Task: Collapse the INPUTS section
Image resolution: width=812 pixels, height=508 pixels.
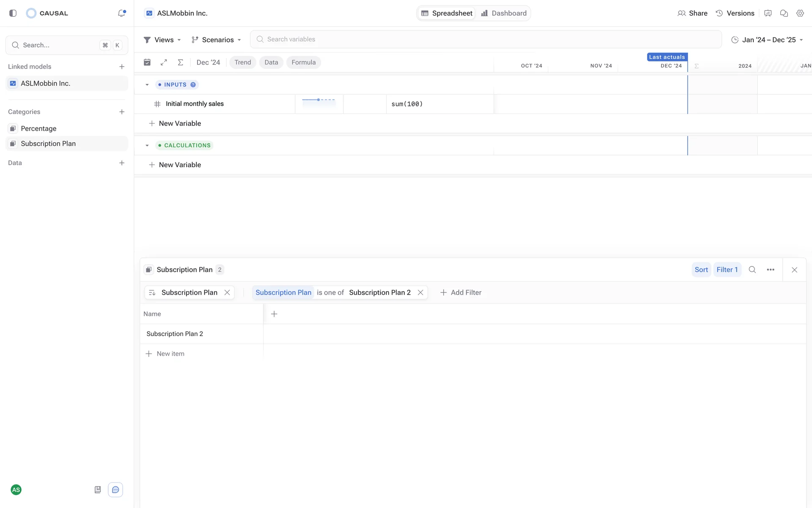Action: [147, 85]
